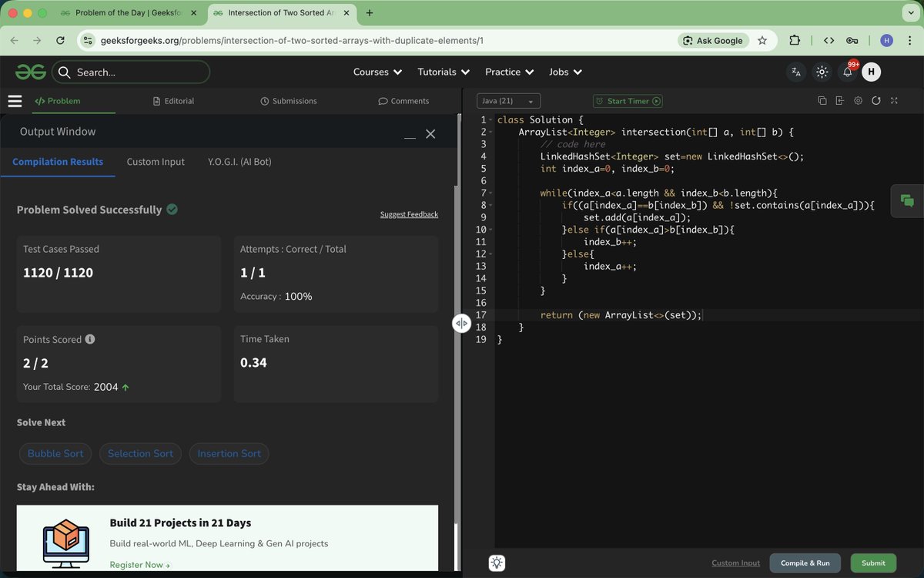
Task: Click the browser address bar URL
Action: 292,41
